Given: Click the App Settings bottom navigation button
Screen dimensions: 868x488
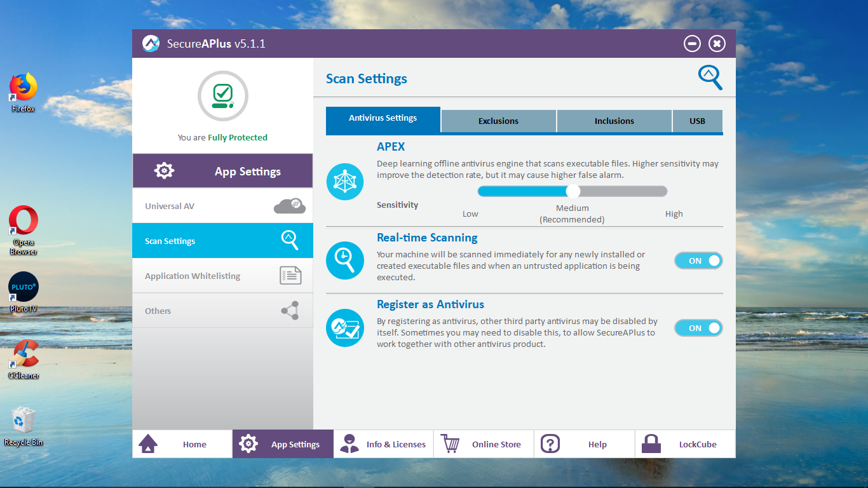Looking at the screenshot, I should [283, 444].
